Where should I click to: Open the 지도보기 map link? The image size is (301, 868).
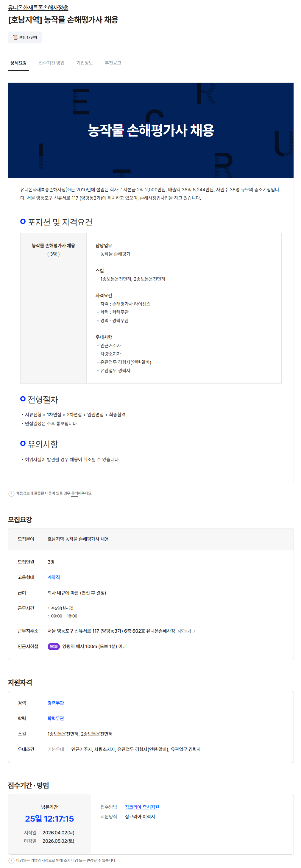pos(184,631)
